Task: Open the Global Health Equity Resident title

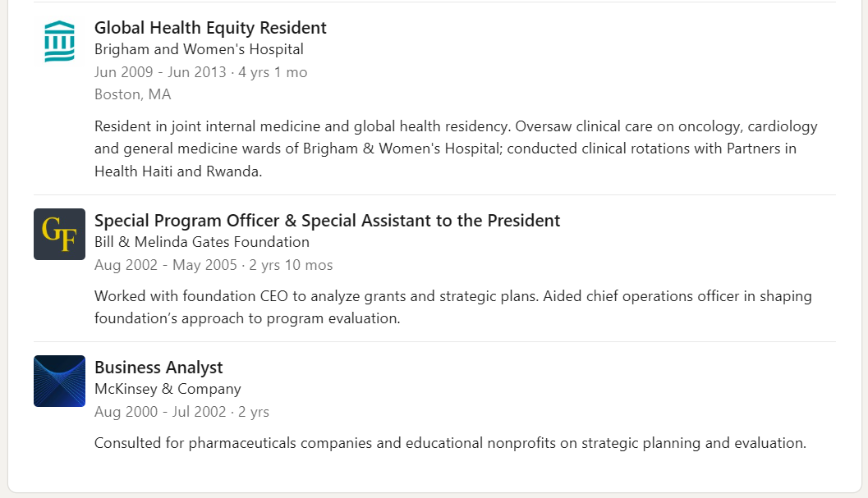Action: (210, 28)
